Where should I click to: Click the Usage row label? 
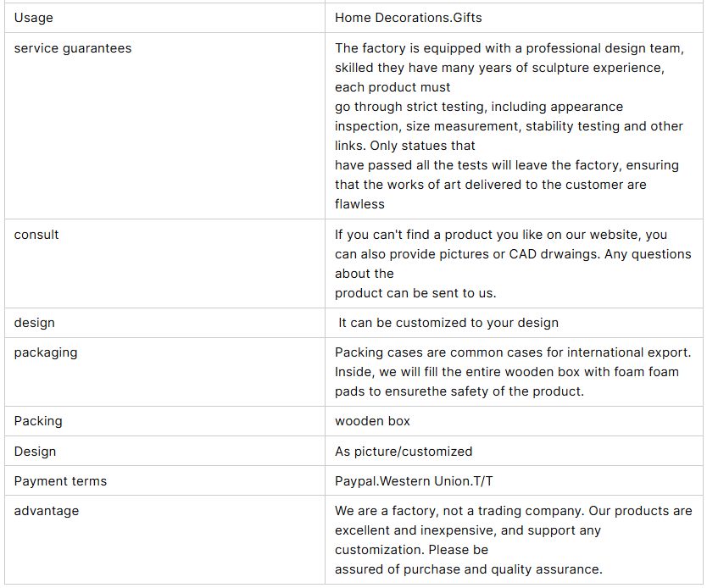[x=33, y=18]
